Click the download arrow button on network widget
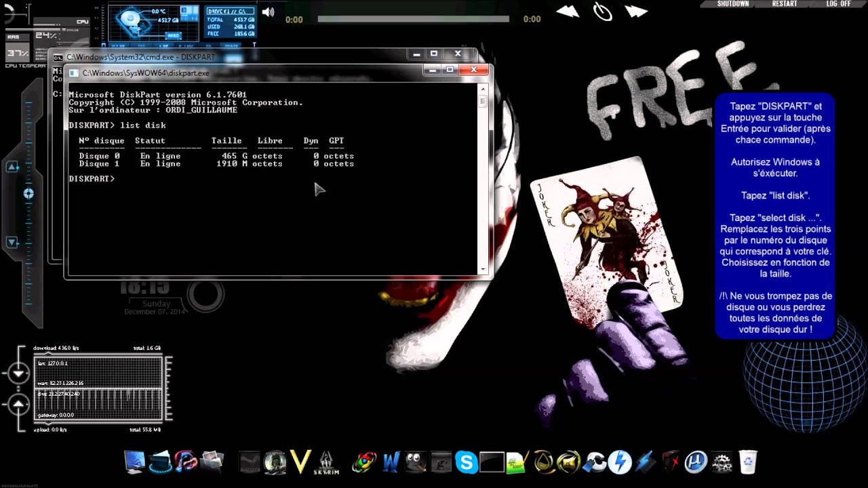Screen dimensions: 868x488 click(18, 373)
